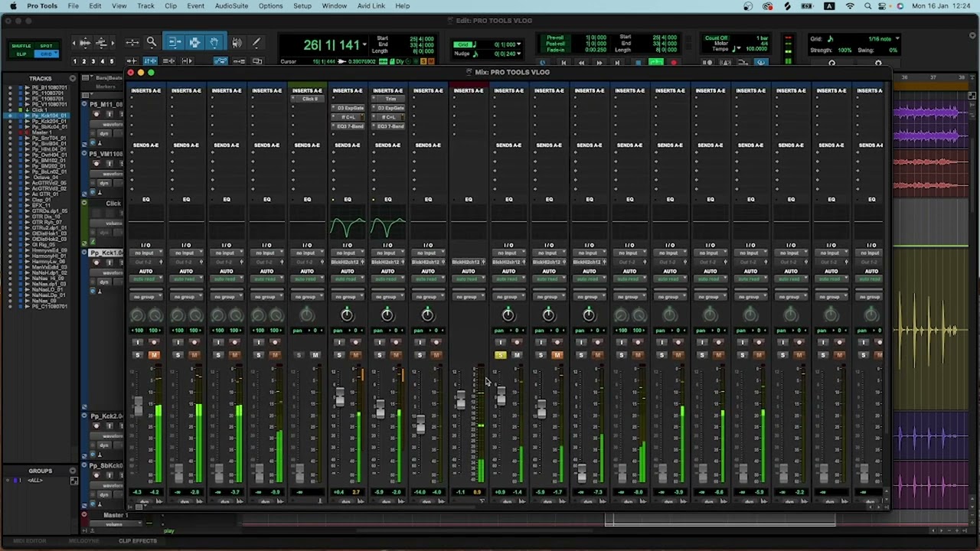The image size is (980, 551).
Task: Click the Tempo value 100.0000 field
Action: [x=756, y=49]
